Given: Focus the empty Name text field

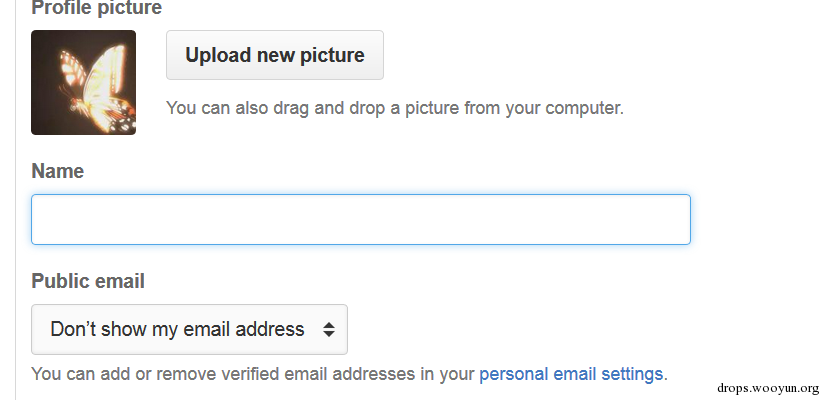Looking at the screenshot, I should [361, 219].
